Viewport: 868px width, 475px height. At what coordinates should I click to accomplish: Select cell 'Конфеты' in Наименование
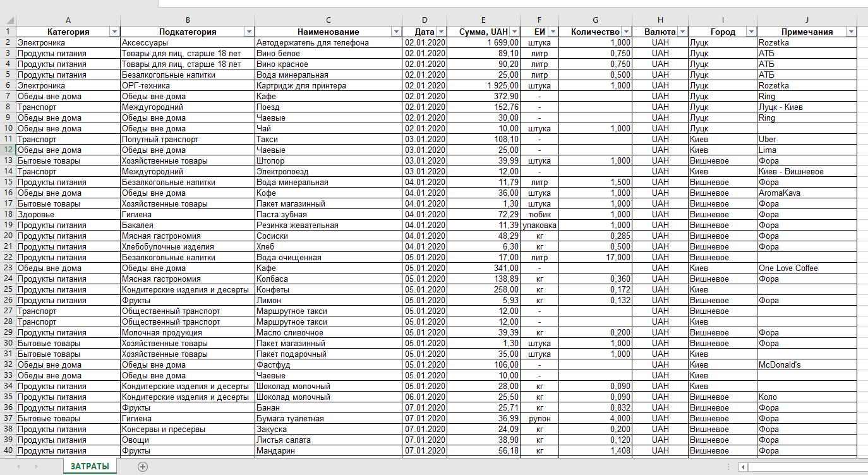pyautogui.click(x=329, y=289)
